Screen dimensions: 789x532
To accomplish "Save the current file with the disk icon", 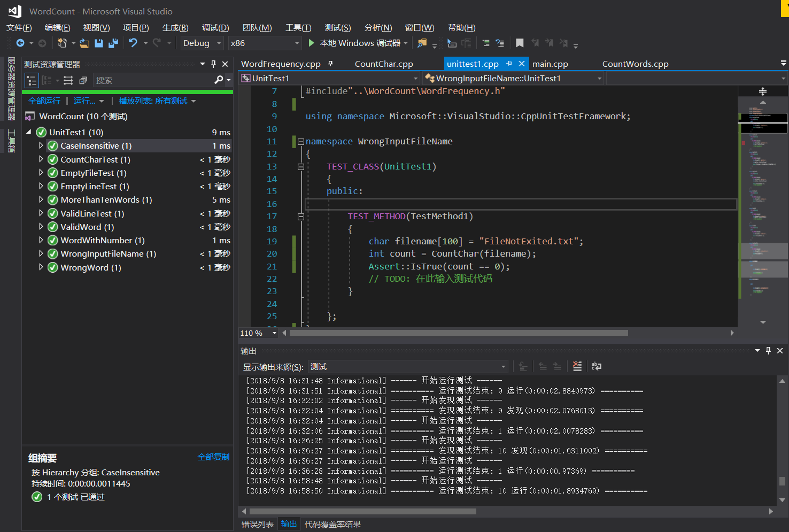I will click(99, 43).
